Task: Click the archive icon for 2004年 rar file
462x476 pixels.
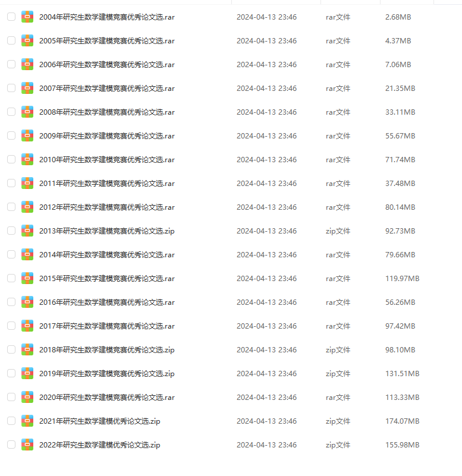Action: click(27, 17)
